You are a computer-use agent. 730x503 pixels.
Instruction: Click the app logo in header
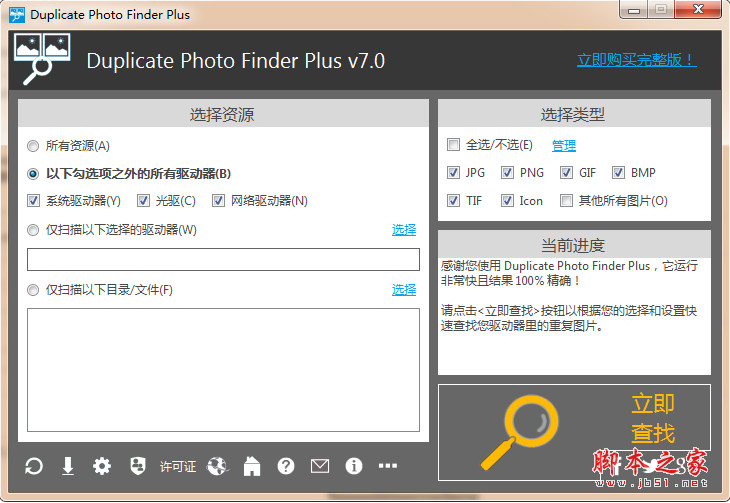tap(42, 59)
